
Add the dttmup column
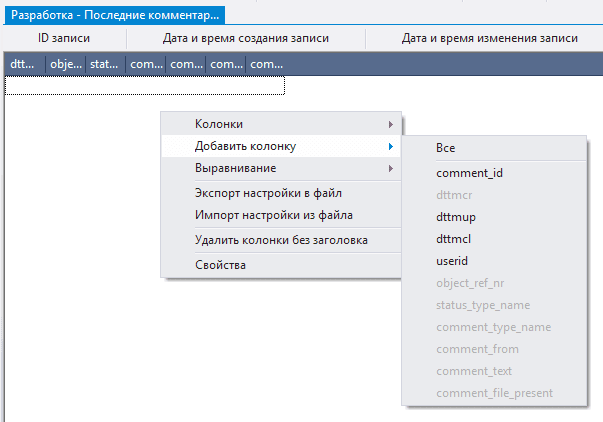click(456, 217)
